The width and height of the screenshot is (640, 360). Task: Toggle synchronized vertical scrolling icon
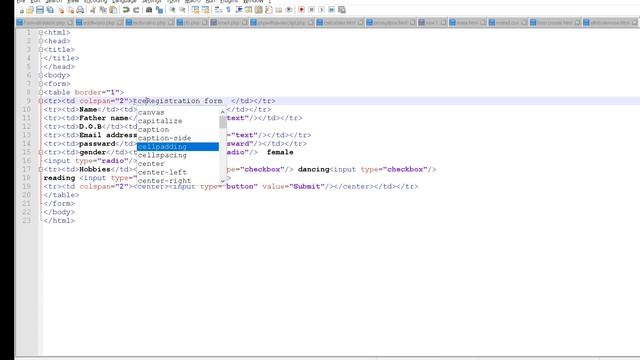coord(196,10)
